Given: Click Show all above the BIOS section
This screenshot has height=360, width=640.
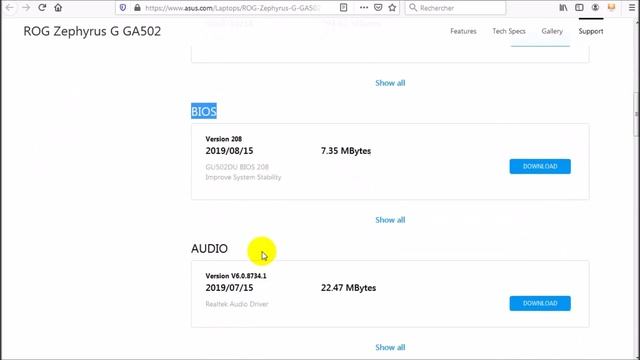Looking at the screenshot, I should click(390, 83).
